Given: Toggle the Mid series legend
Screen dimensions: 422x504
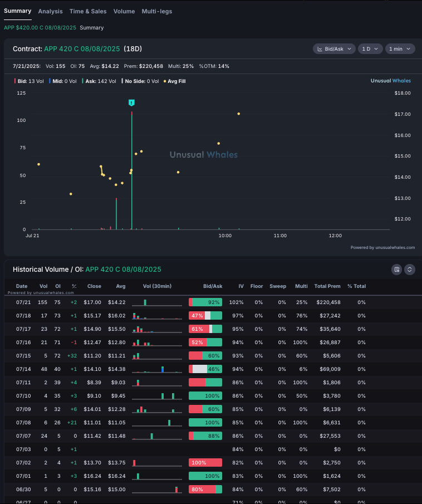Looking at the screenshot, I should click(x=63, y=81).
